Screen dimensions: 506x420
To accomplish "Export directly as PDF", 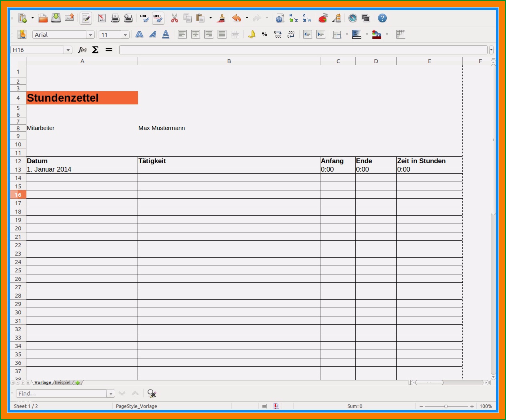I will tap(102, 18).
